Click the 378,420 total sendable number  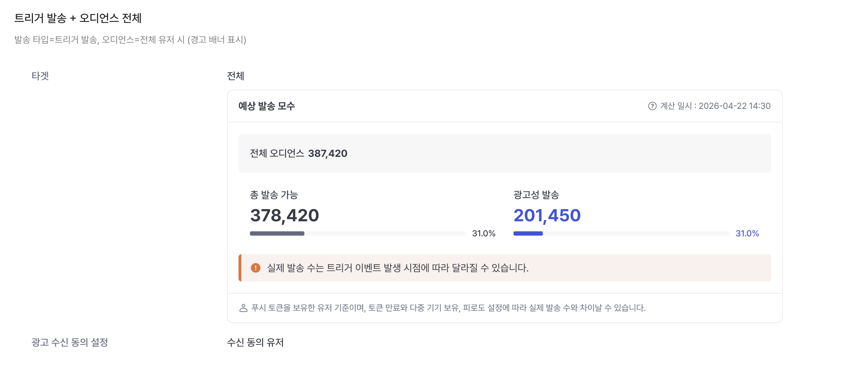pos(284,216)
